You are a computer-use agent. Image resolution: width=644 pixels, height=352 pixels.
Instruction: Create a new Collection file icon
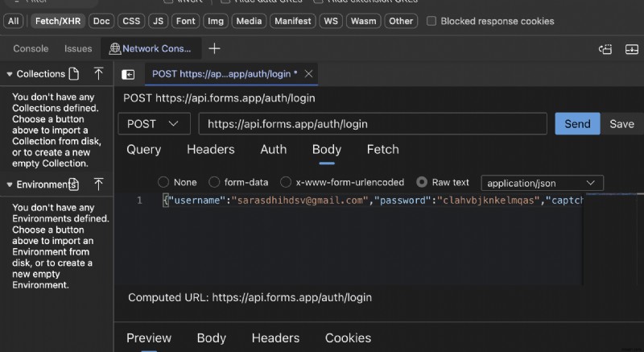74,74
